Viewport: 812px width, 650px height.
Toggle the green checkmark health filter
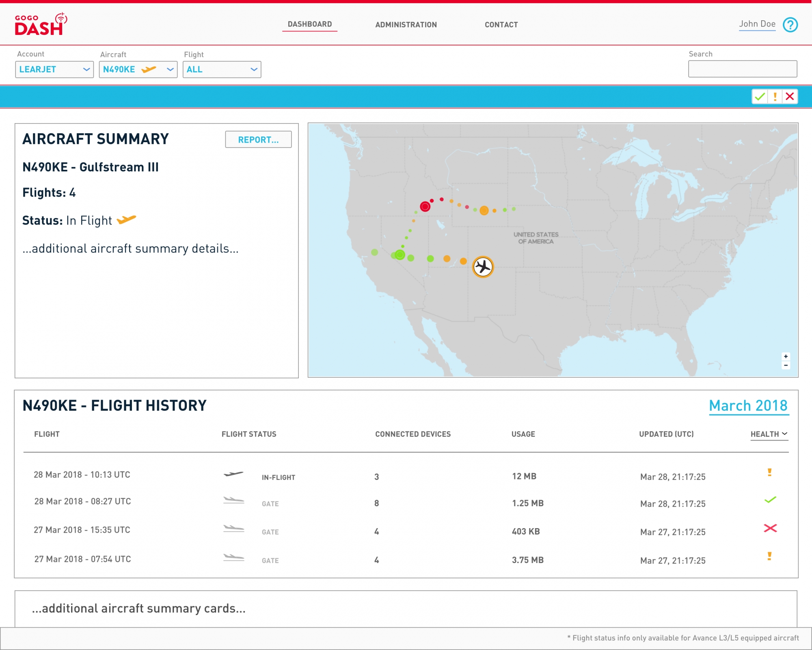(760, 97)
